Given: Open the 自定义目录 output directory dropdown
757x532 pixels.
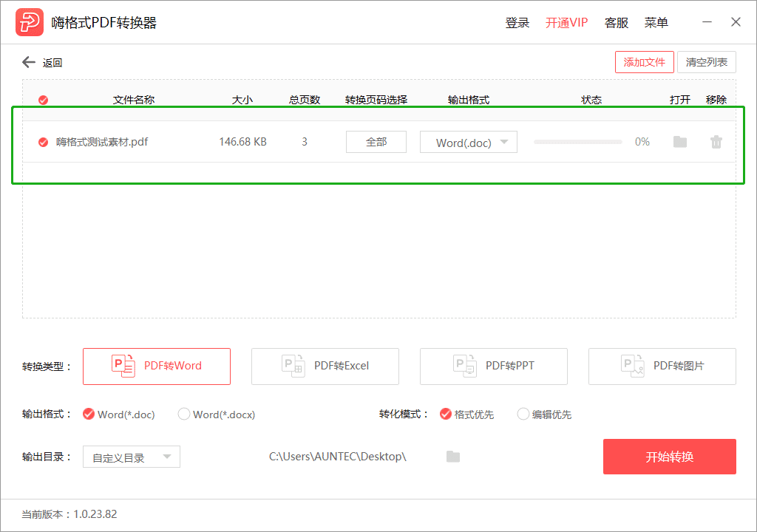Looking at the screenshot, I should [x=132, y=457].
